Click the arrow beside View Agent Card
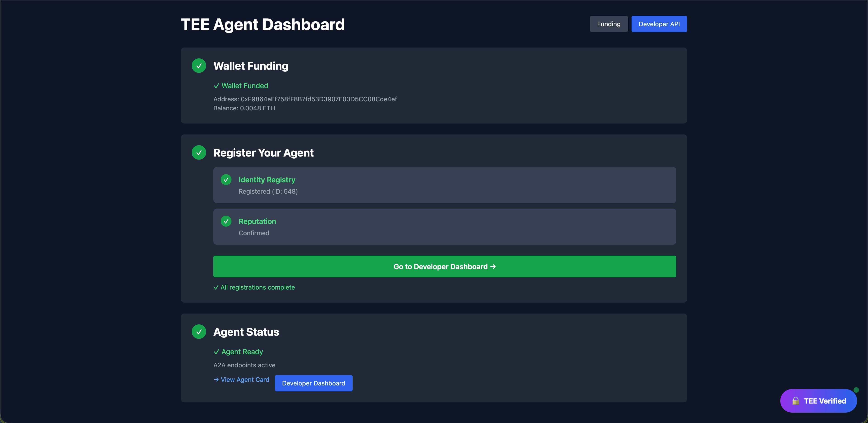Image resolution: width=868 pixels, height=423 pixels. [216, 380]
